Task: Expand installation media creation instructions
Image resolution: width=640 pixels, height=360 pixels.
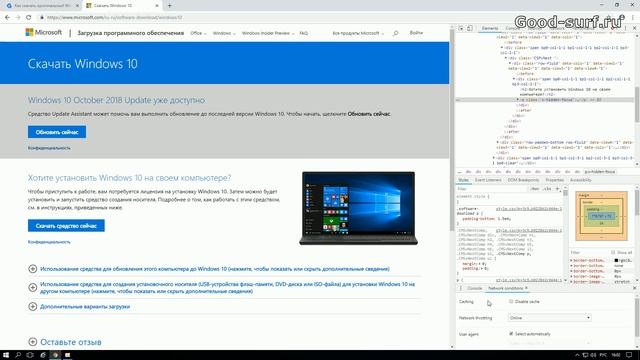Action: tap(33, 287)
